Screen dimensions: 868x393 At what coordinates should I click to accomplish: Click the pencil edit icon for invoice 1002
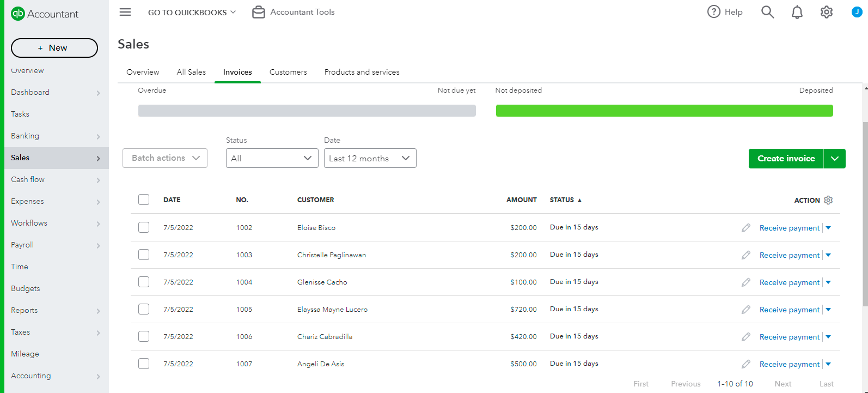pyautogui.click(x=746, y=228)
